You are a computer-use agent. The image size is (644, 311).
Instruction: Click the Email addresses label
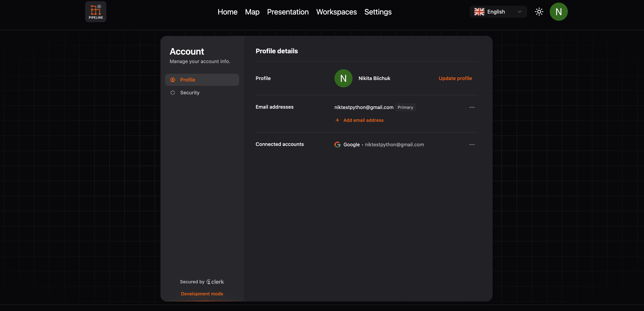(x=274, y=107)
